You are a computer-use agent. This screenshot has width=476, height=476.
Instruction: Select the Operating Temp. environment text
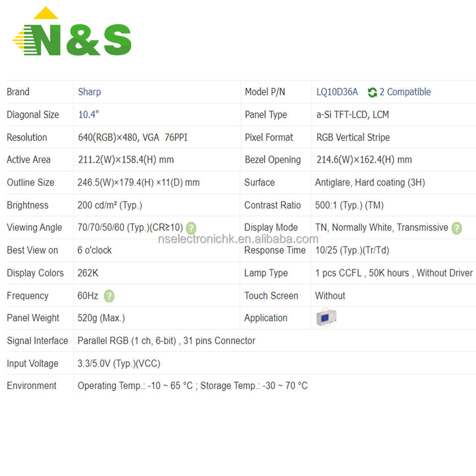click(x=192, y=386)
